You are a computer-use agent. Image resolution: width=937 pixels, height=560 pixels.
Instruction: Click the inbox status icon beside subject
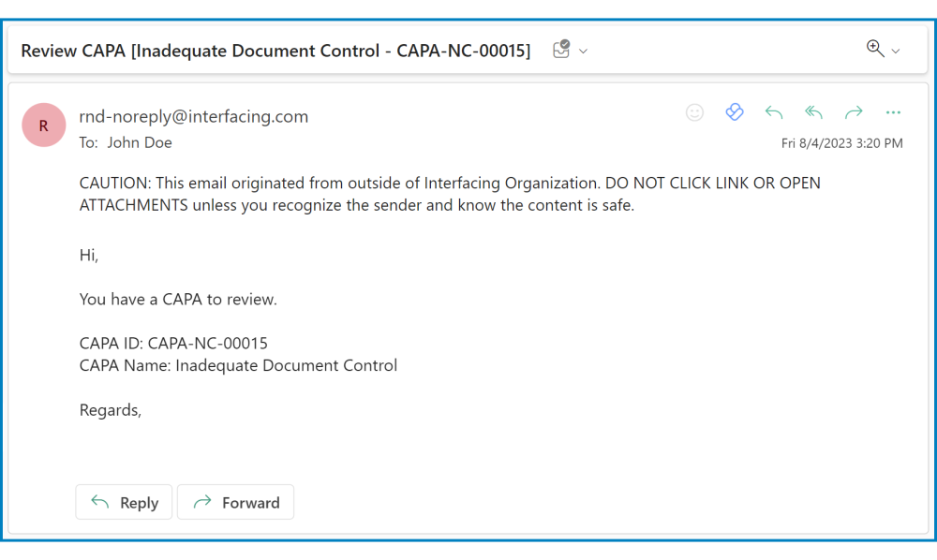(561, 50)
